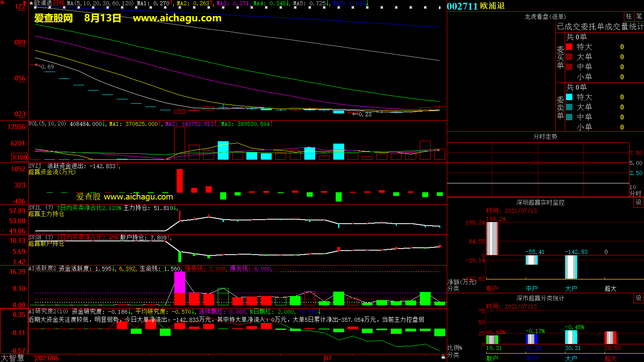Click the AI活跃度2 indicator label
644x362 pixels.
(x=43, y=268)
